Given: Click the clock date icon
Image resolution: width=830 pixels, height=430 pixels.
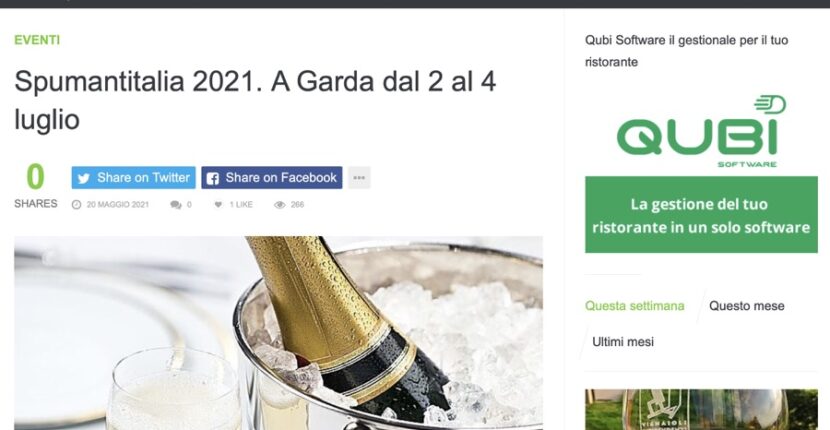Looking at the screenshot, I should coord(76,204).
